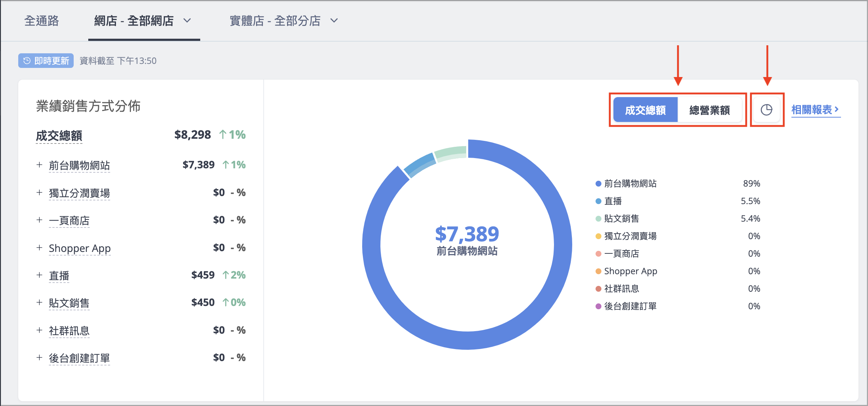
Task: Click the 獨立分潤賣場 label in the list
Action: click(x=80, y=193)
